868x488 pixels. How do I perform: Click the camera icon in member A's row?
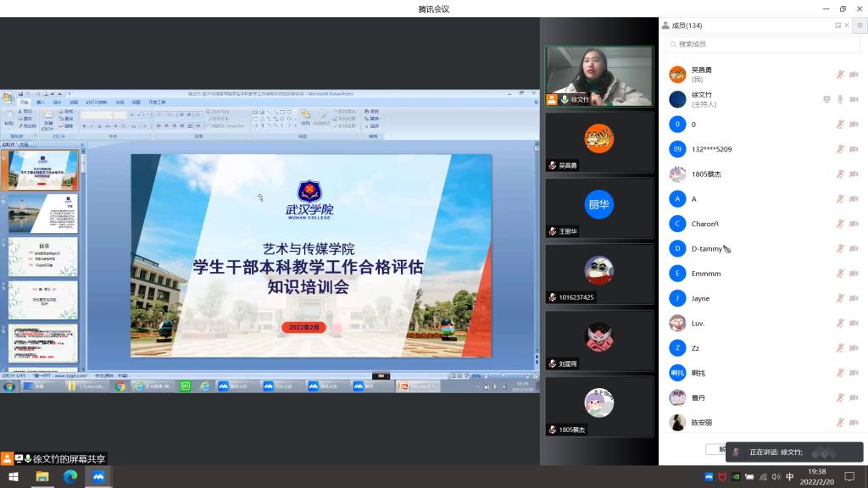pos(854,198)
